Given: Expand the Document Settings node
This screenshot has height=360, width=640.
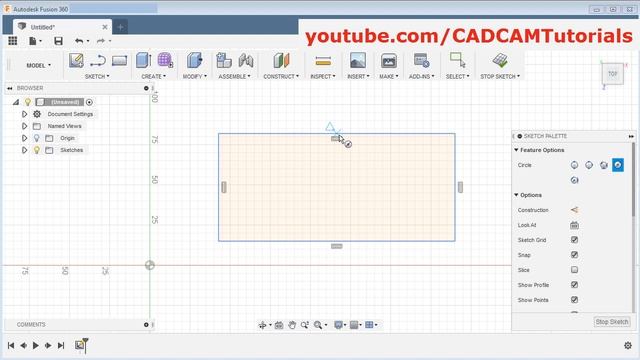Looking at the screenshot, I should point(24,114).
